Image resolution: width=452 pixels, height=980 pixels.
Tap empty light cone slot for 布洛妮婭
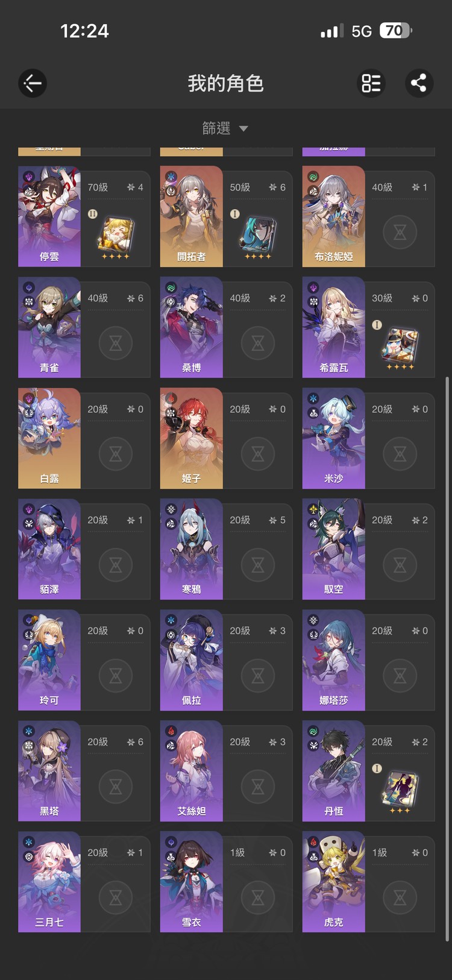[400, 233]
